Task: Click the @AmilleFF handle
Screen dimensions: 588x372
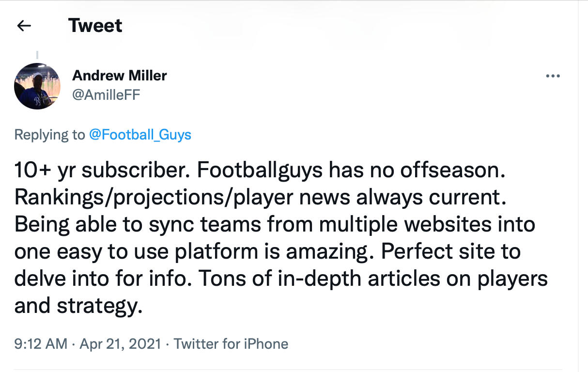Action: coord(106,94)
